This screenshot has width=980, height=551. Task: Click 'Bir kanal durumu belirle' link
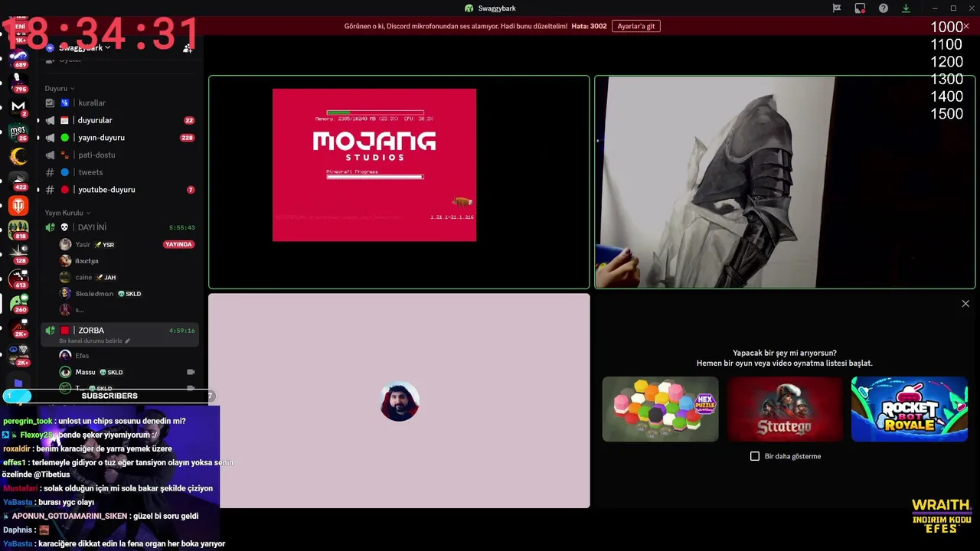pyautogui.click(x=90, y=341)
